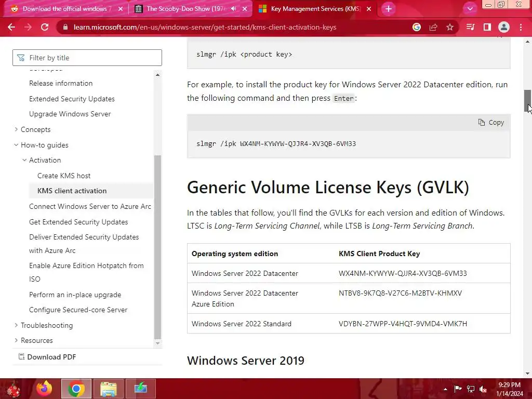Open the tab search dropdown
Screen dimensions: 532x399
(470, 9)
